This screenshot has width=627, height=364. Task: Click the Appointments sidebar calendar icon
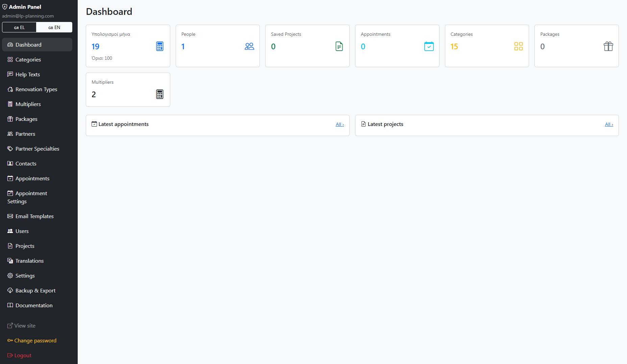coord(10,178)
